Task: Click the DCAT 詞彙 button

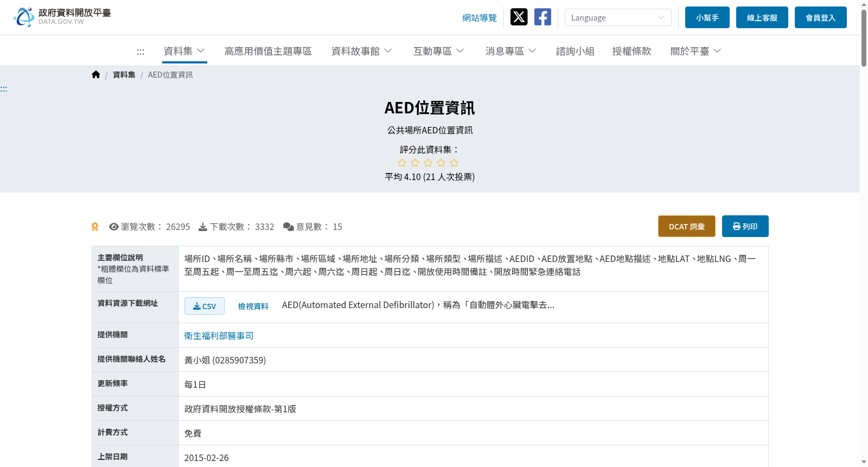Action: 687,226
